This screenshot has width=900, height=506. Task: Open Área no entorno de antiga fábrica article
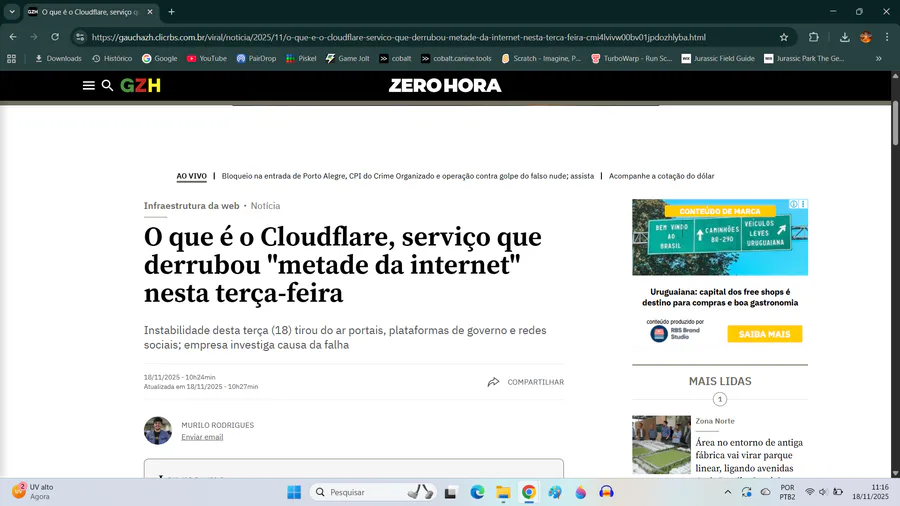(x=749, y=456)
